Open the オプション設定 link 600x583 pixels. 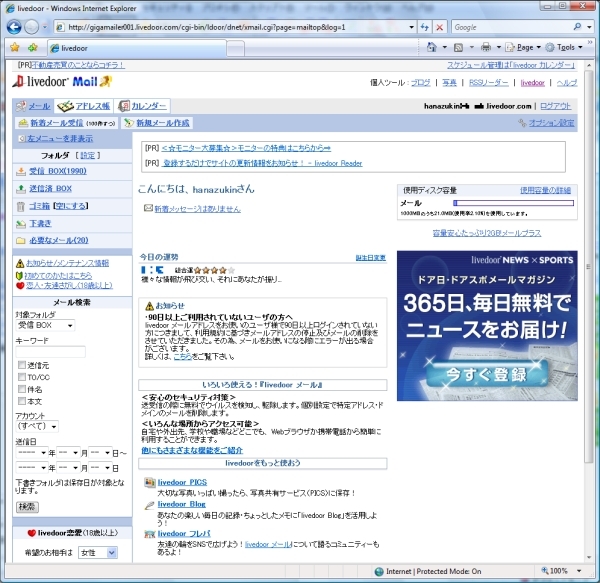(x=551, y=123)
